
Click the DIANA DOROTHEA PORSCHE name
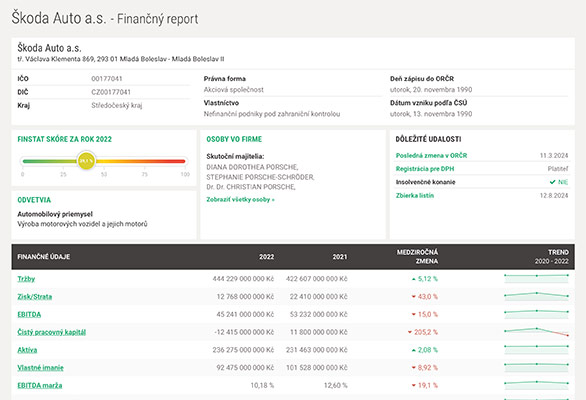coord(252,167)
